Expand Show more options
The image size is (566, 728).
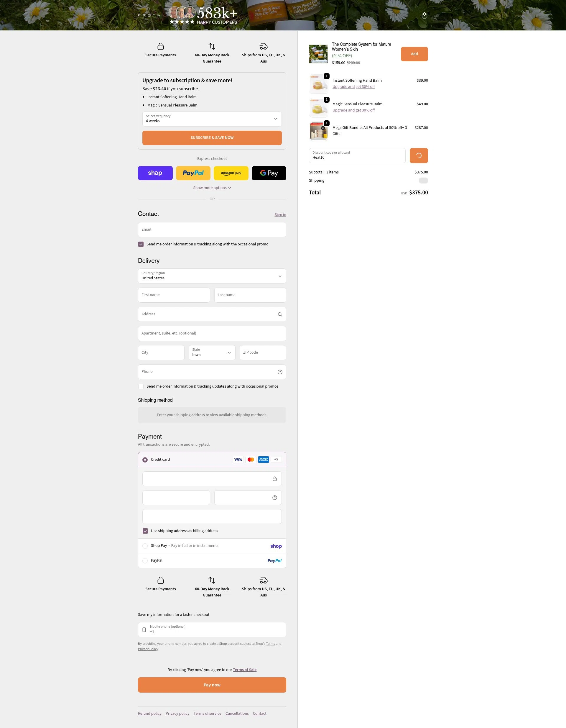[212, 188]
